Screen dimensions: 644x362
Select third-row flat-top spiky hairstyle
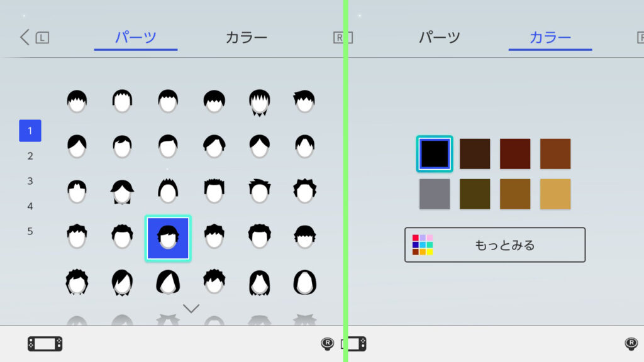pyautogui.click(x=214, y=191)
